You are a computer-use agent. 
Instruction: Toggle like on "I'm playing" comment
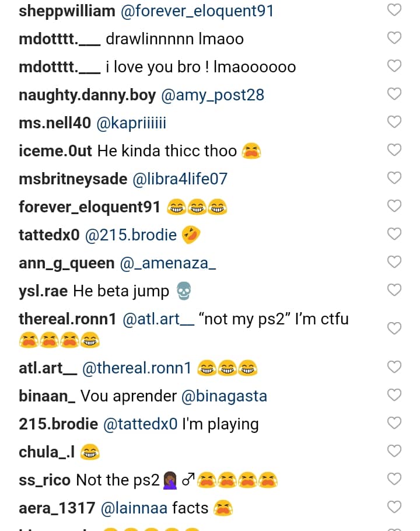pyautogui.click(x=394, y=423)
